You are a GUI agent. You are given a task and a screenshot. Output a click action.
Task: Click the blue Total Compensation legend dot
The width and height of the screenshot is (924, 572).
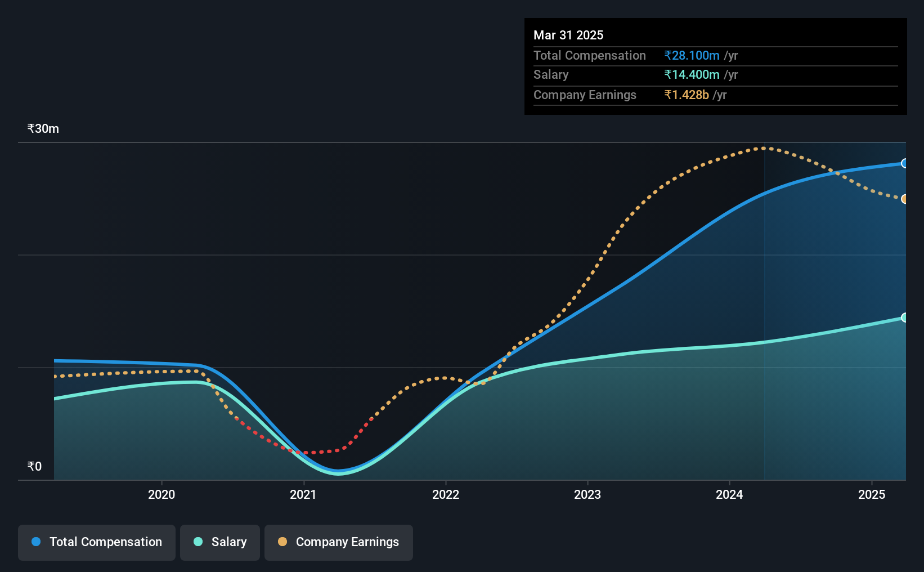click(x=36, y=542)
